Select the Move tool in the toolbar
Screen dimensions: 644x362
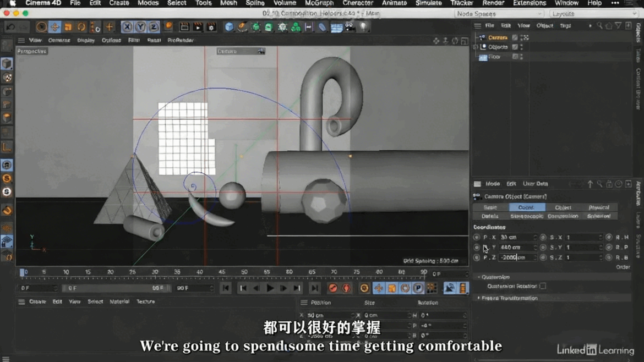tap(55, 26)
